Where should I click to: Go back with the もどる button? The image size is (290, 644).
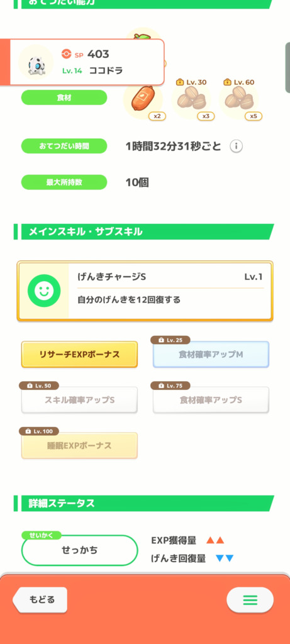40,599
